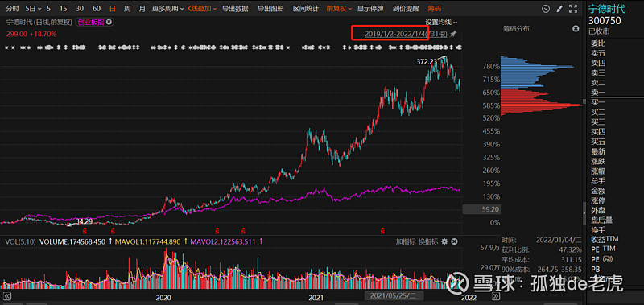Click the 90%成本 264.75-358.35 value
This screenshot has height=305, width=644.
click(x=560, y=270)
